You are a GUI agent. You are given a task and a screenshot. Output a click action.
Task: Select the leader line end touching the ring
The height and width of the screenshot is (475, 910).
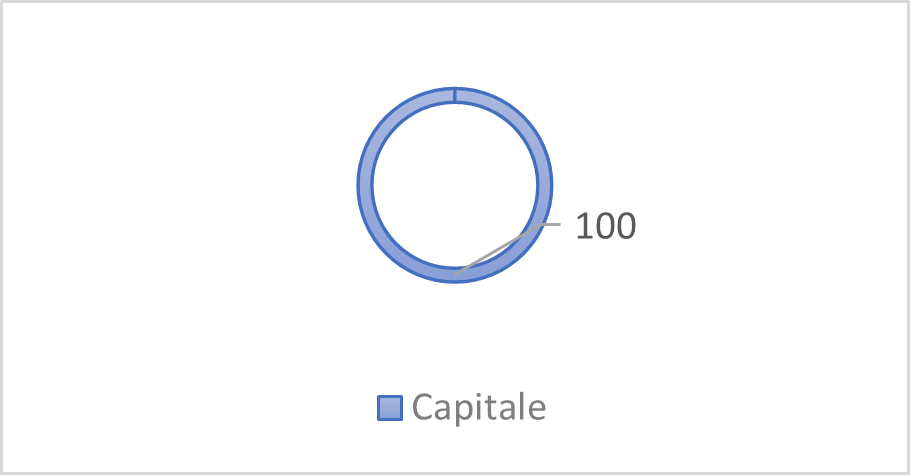click(459, 270)
